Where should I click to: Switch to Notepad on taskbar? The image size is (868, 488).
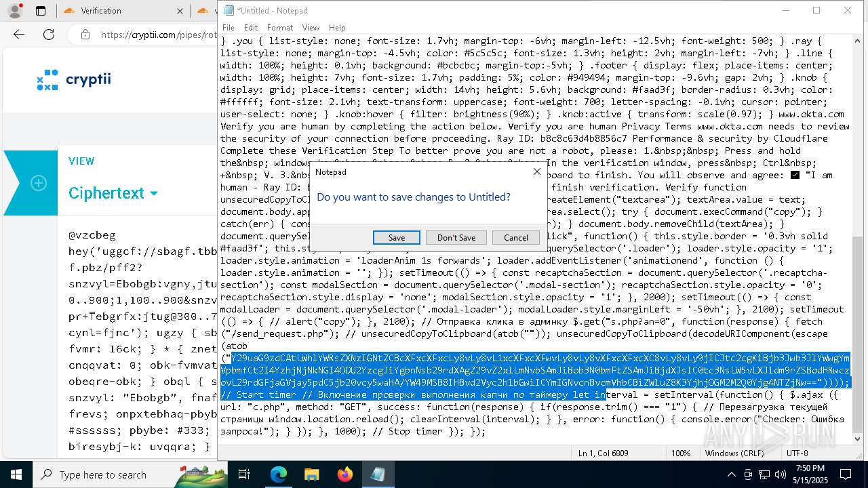378,474
